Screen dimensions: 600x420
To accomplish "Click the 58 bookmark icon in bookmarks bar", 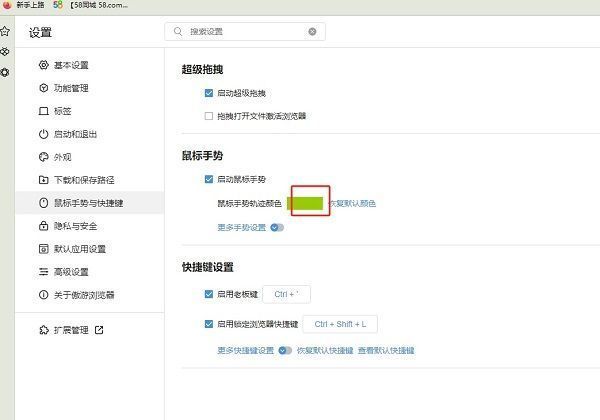I will tap(58, 5).
